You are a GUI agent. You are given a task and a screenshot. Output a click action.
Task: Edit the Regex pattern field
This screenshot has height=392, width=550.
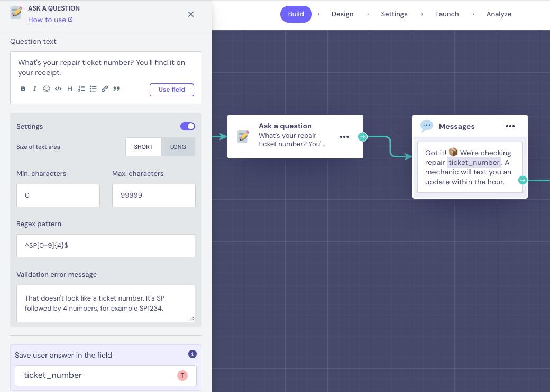pos(106,246)
